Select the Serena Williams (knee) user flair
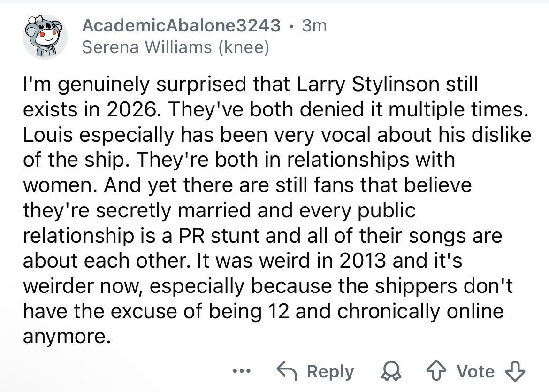 176,47
